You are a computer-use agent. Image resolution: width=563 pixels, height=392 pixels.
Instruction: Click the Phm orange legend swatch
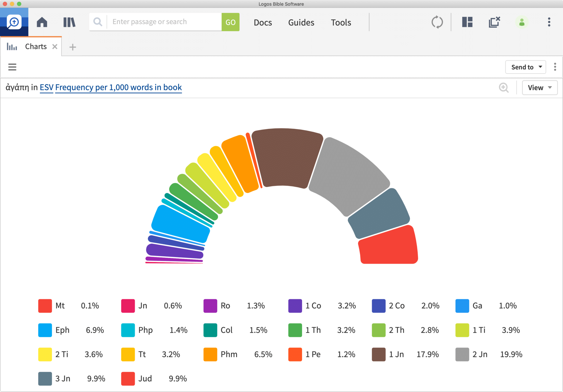(210, 354)
